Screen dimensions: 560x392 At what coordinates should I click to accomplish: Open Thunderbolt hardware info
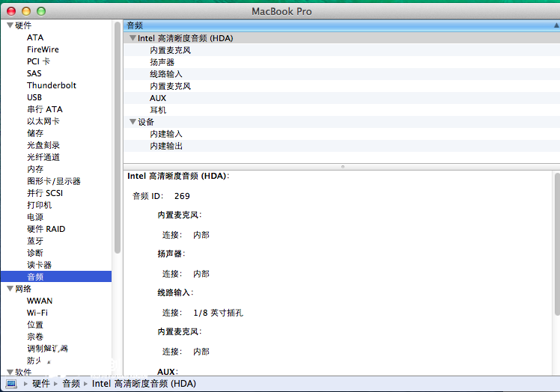[x=52, y=85]
